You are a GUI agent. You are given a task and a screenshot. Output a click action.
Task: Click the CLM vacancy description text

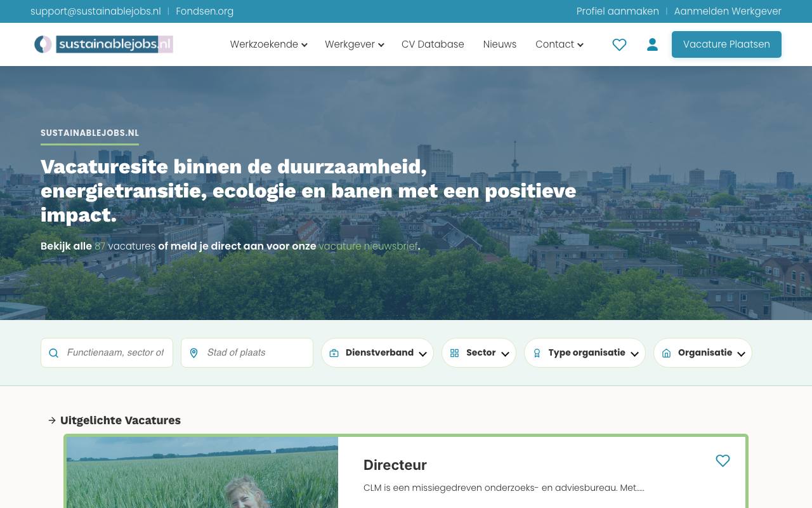pyautogui.click(x=504, y=488)
